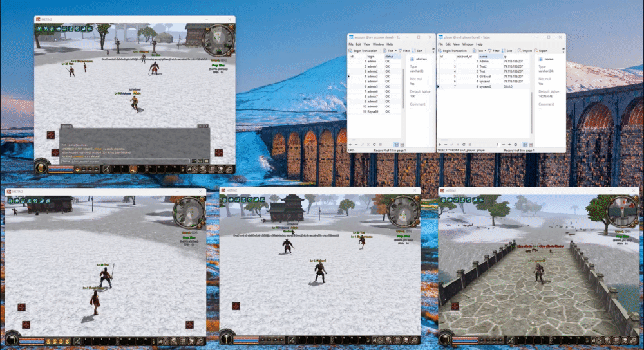
Task: Click stop icon in player window bottom bar
Action: coord(469,145)
